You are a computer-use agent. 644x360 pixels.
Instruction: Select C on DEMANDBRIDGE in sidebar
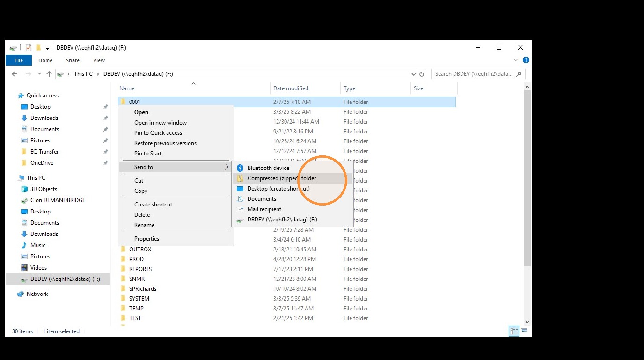tap(58, 200)
